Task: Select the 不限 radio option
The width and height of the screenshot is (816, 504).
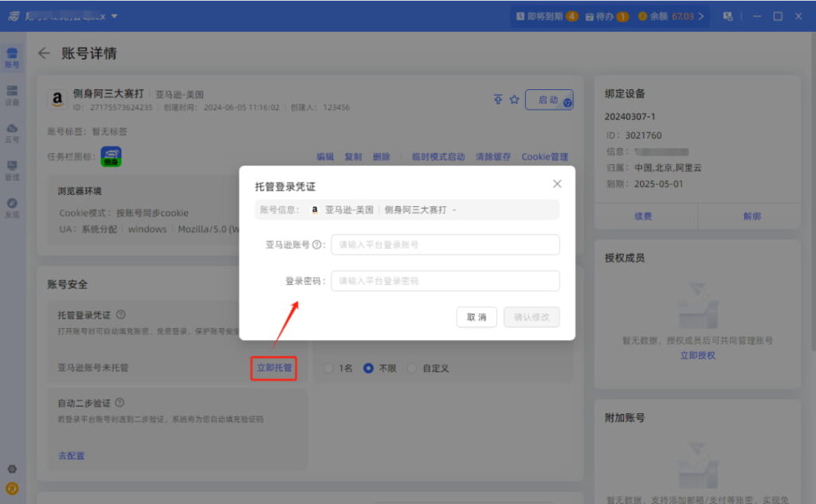Action: [368, 369]
